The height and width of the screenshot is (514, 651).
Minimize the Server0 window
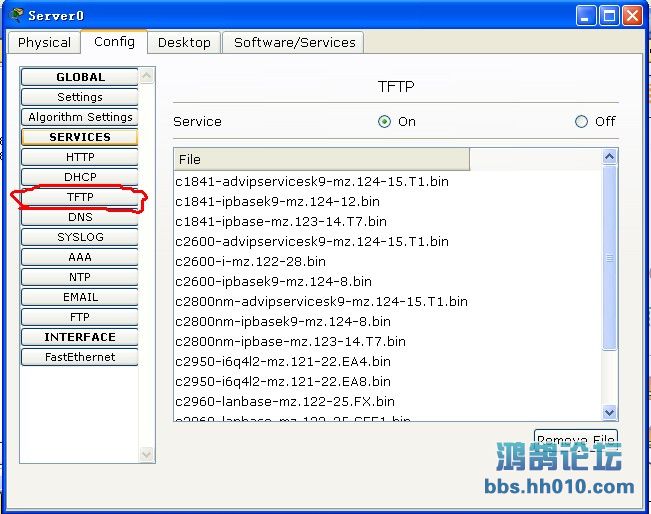tap(585, 16)
